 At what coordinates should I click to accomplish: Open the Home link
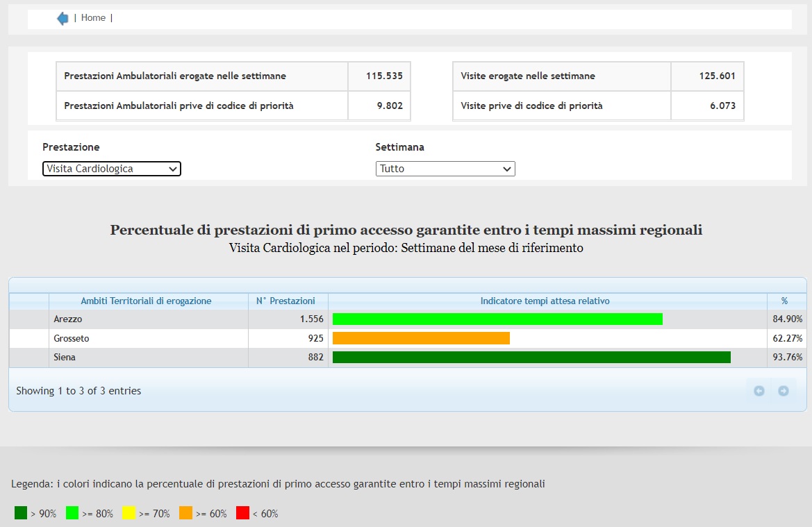[93, 18]
